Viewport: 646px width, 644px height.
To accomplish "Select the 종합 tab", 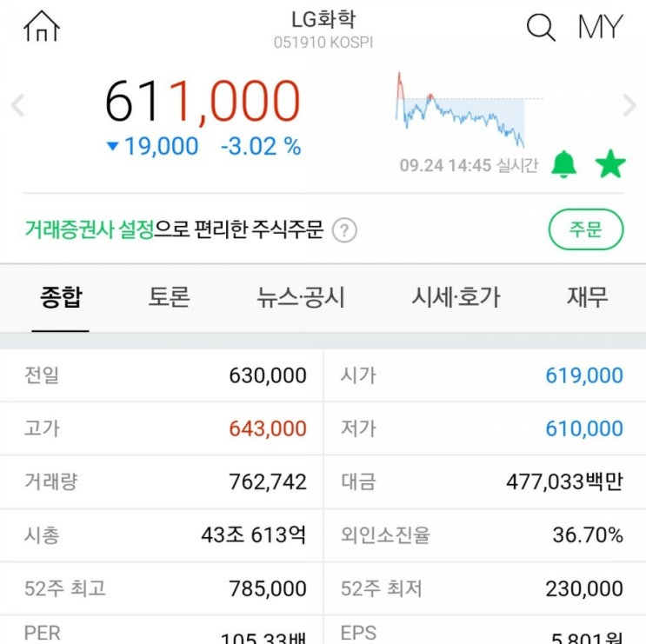I will coord(61,297).
